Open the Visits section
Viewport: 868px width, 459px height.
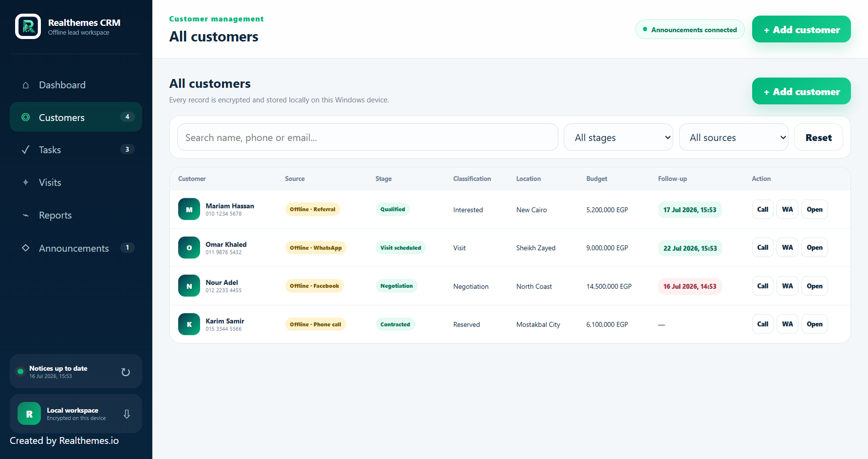(x=76, y=182)
